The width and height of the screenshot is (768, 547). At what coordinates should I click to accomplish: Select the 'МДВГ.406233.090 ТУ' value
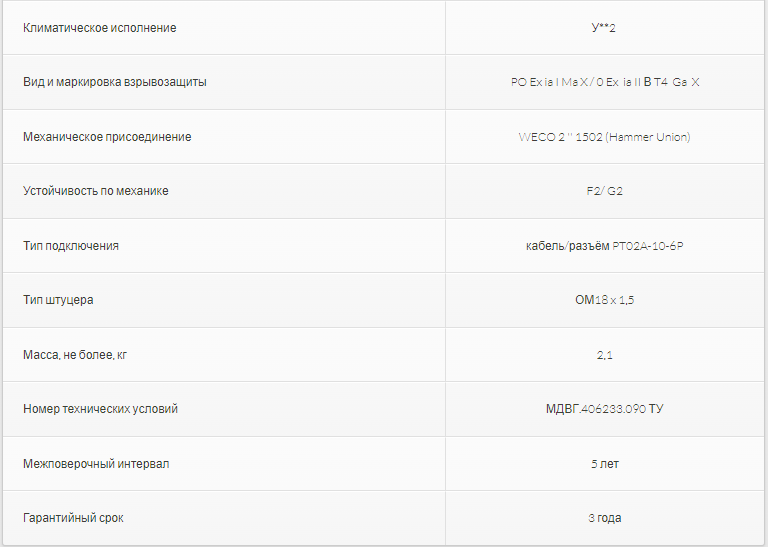604,409
